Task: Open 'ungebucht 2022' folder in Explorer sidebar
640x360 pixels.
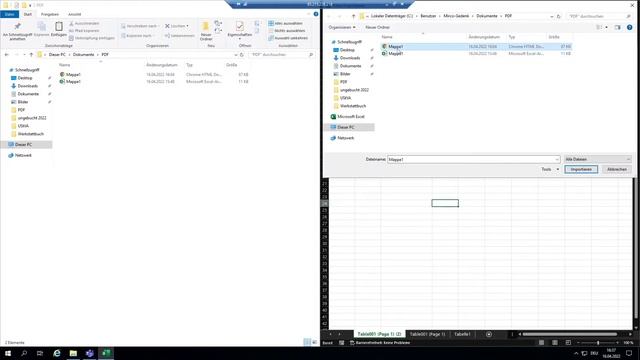Action: (32, 118)
